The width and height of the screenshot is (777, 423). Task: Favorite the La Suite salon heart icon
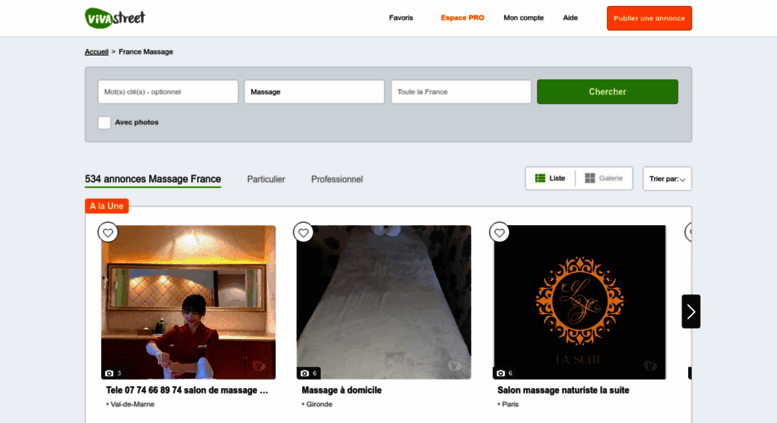point(499,232)
